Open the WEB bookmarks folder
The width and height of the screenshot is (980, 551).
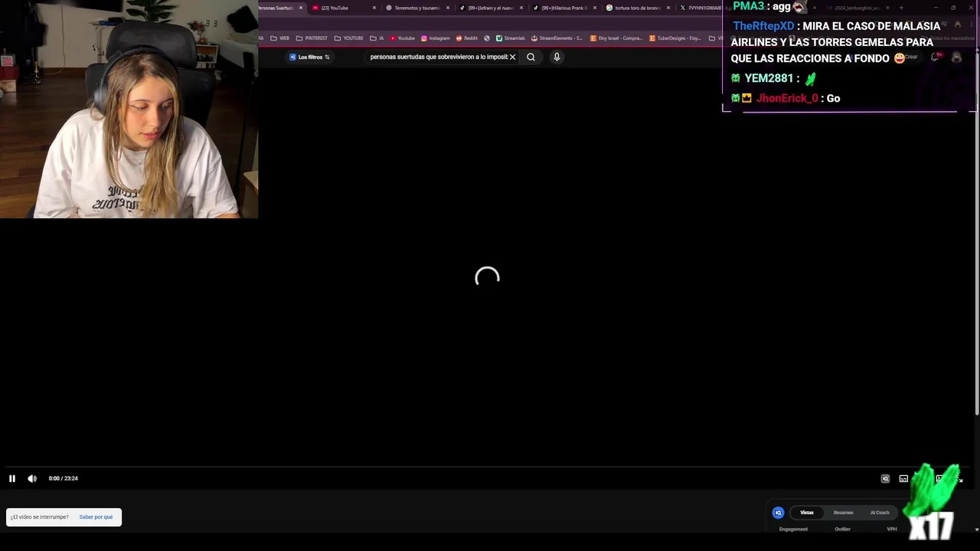(279, 38)
